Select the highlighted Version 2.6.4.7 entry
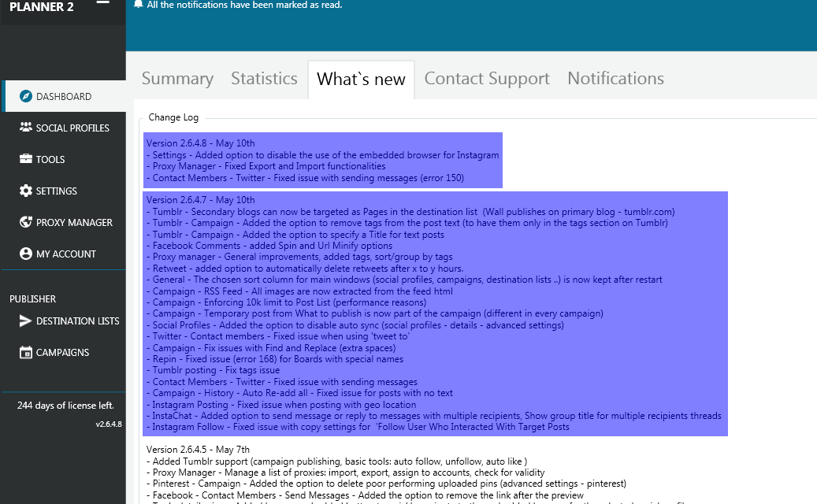This screenshot has height=504, width=817. (x=433, y=311)
